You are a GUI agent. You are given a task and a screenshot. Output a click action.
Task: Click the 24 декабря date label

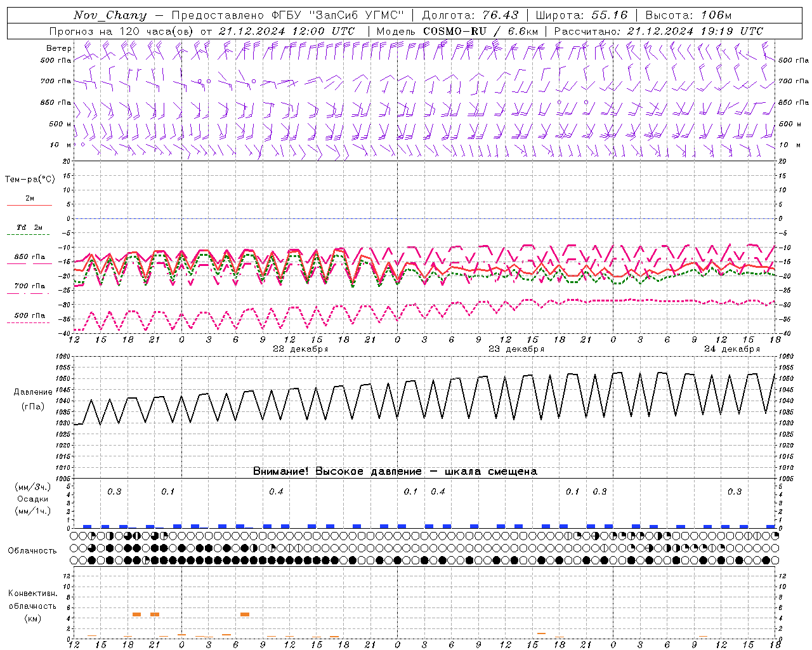click(731, 349)
